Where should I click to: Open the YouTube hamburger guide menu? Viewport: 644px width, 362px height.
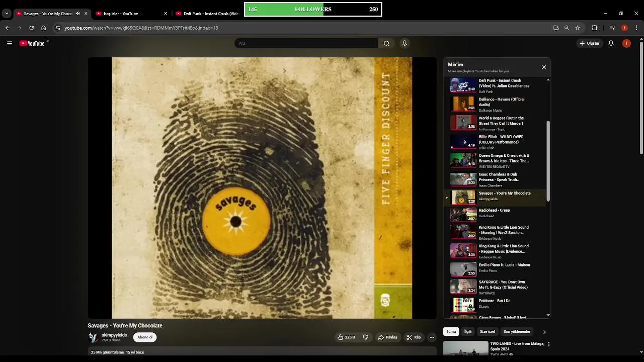(x=10, y=43)
